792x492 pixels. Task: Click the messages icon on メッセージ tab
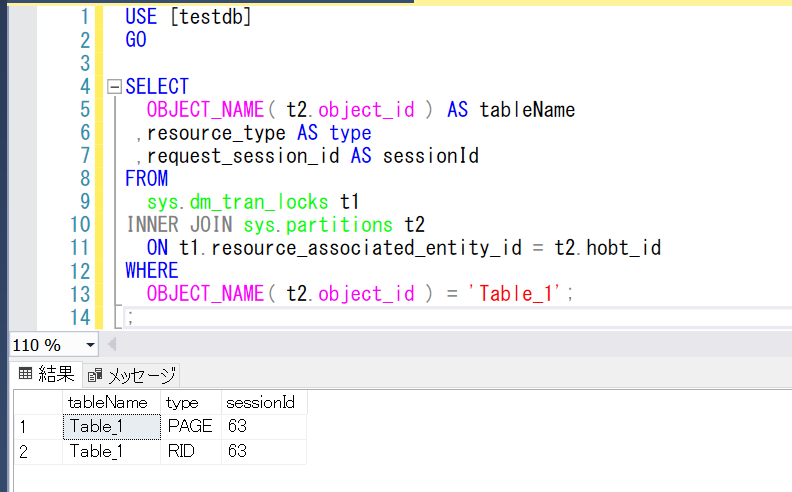point(94,375)
